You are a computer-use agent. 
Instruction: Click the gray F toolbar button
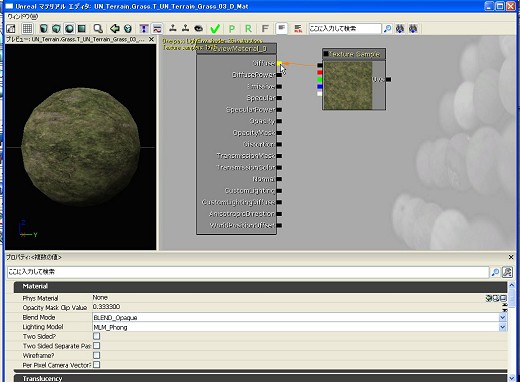[265, 29]
